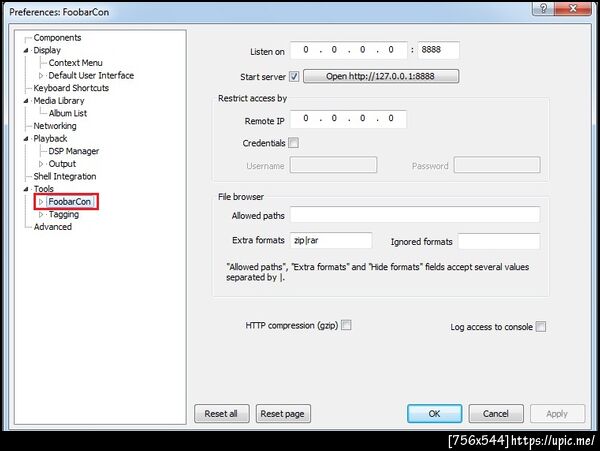This screenshot has width=600, height=451.
Task: Collapse the Playback tree node
Action: 26,139
